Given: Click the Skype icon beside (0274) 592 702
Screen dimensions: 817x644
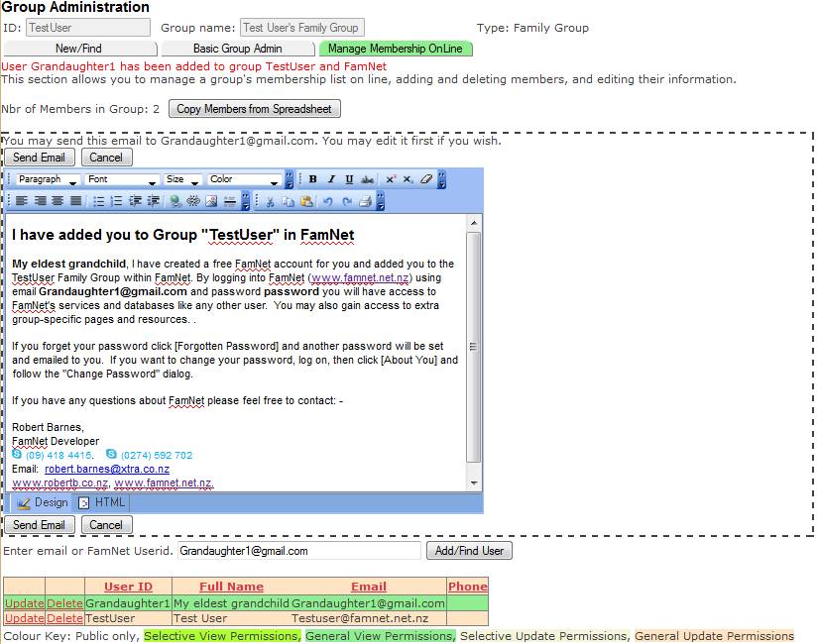Looking at the screenshot, I should pyautogui.click(x=111, y=454).
